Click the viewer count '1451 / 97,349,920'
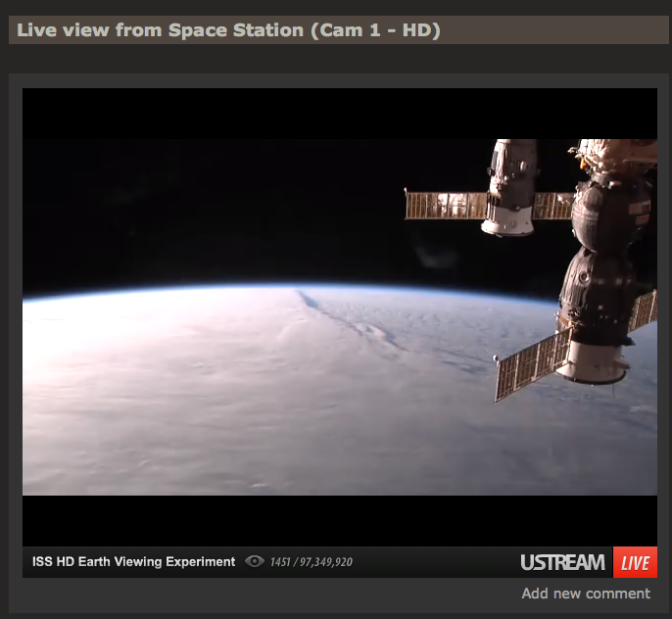This screenshot has height=619, width=672. (x=312, y=562)
